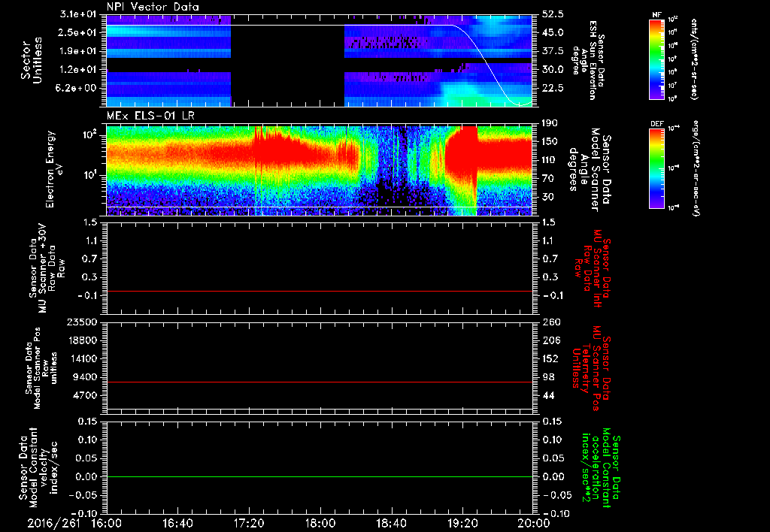770x532 pixels.
Task: Click the 206 telemetry tick label
Action: click(551, 340)
